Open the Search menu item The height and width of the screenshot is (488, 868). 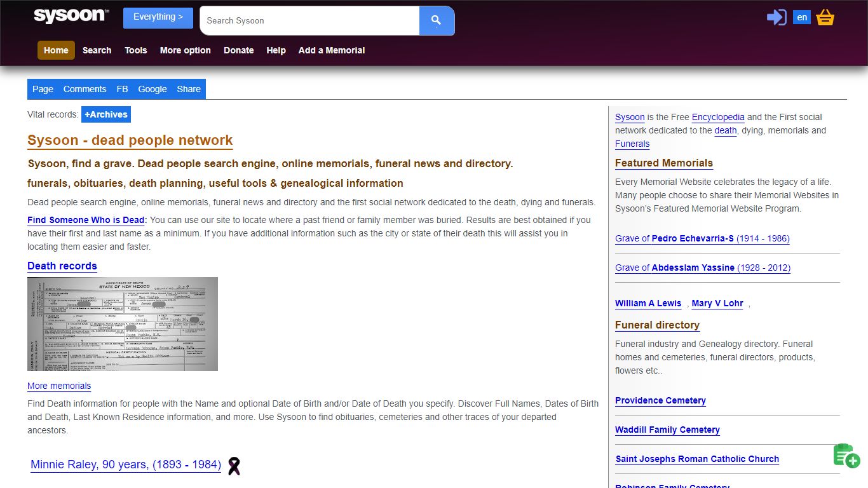(x=97, y=50)
